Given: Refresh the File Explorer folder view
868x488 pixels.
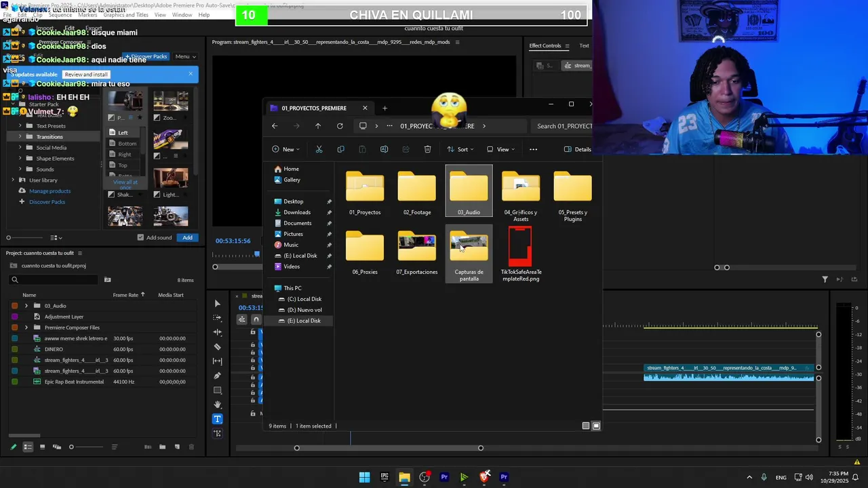Looking at the screenshot, I should pyautogui.click(x=340, y=126).
